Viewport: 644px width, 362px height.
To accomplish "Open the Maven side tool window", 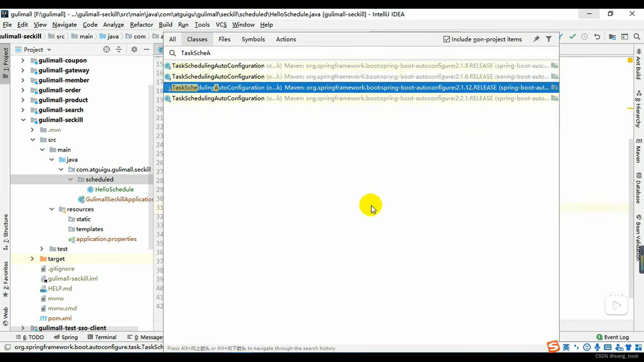I will point(638,150).
